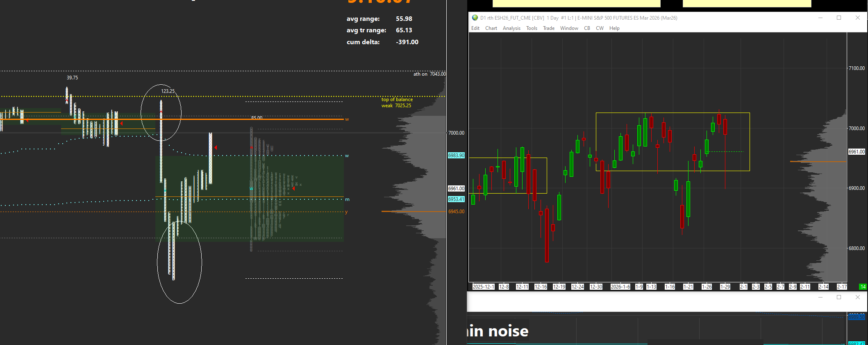This screenshot has height=345, width=868.
Task: Close the D1 rth ESH26 chart window
Action: 858,18
